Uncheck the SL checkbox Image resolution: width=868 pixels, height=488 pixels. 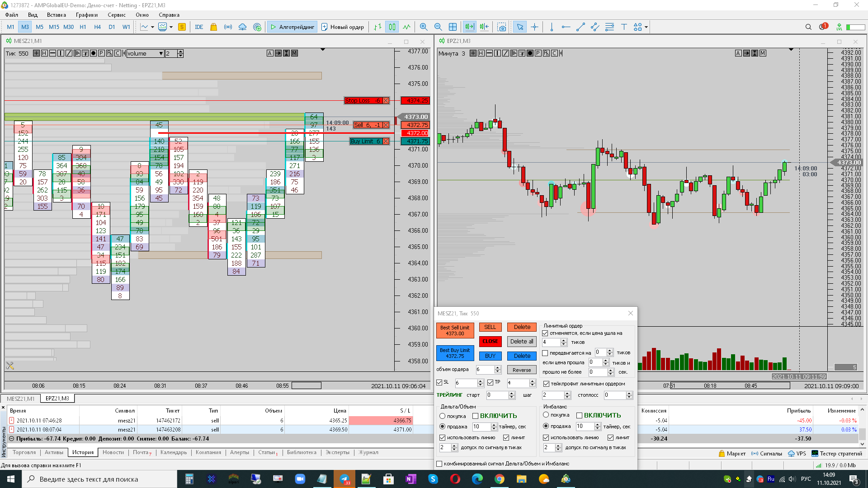click(439, 382)
